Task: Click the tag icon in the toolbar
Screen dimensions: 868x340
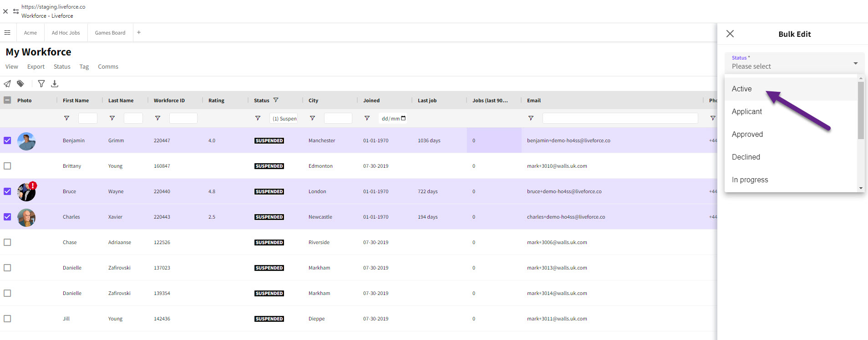Action: (x=20, y=84)
